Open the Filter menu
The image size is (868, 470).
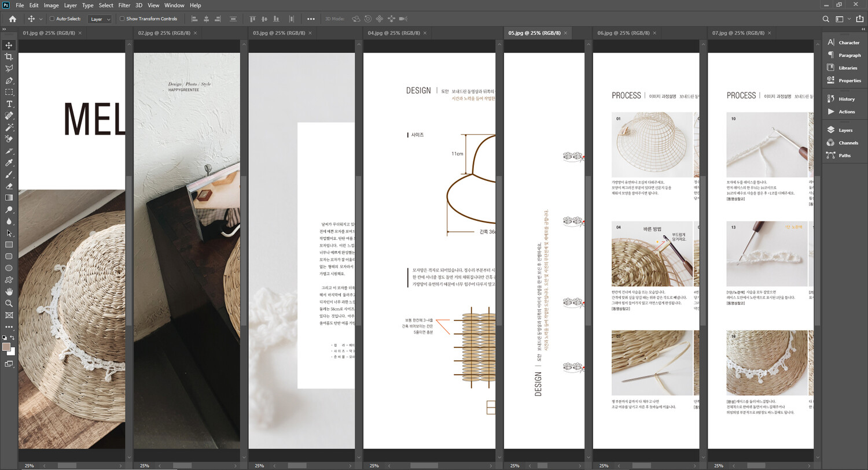(x=124, y=5)
